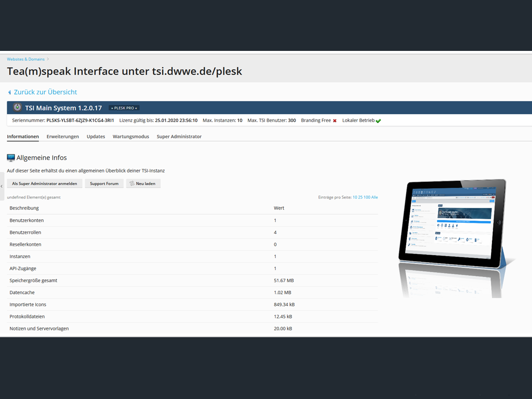Expand the collapsed left sidebar handle
This screenshot has height=399, width=532.
[x=2, y=186]
